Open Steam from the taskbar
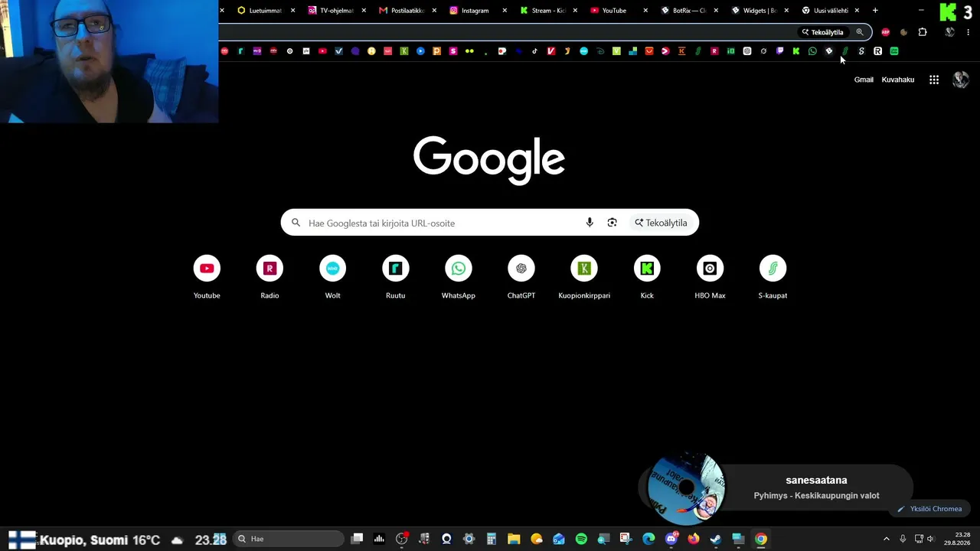 (x=716, y=539)
